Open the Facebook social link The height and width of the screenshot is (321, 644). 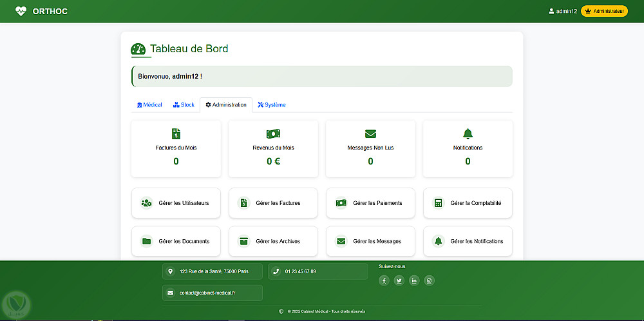point(384,281)
